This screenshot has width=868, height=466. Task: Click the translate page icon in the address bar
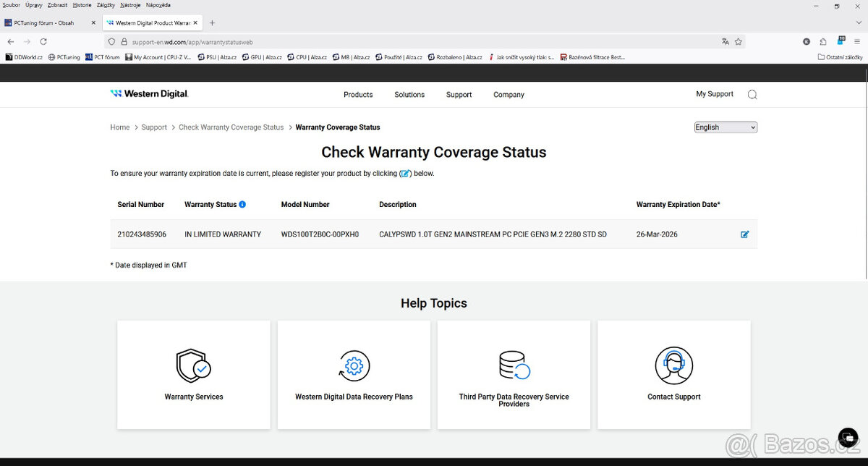pyautogui.click(x=725, y=42)
